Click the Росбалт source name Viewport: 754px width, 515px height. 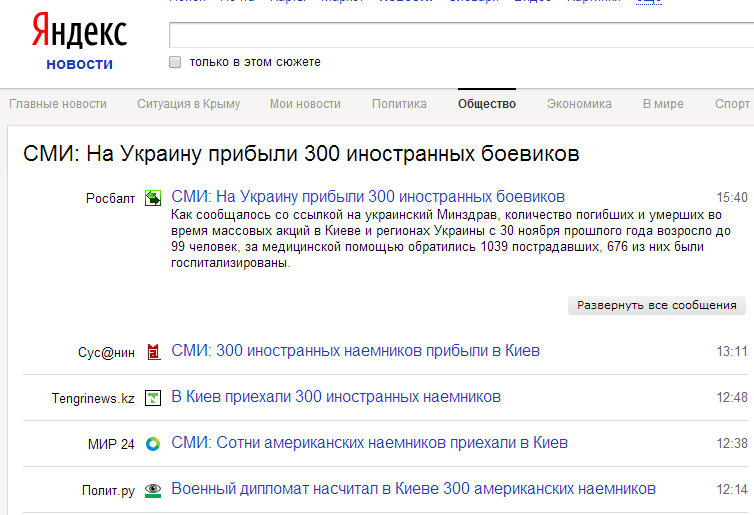[110, 198]
